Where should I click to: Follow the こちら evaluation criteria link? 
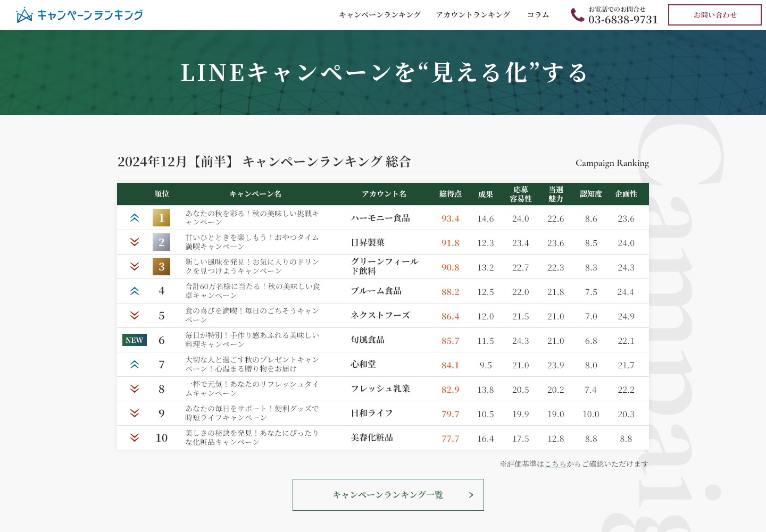click(x=555, y=464)
